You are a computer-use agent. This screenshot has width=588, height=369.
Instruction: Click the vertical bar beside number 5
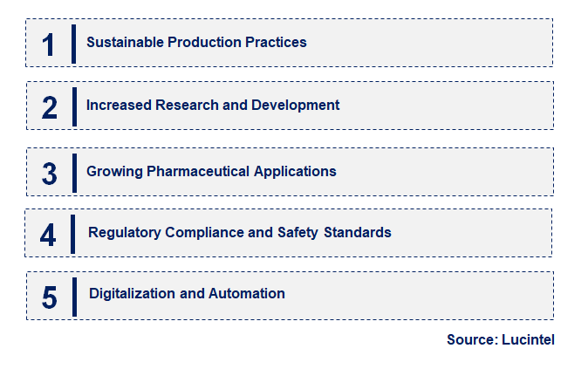(x=75, y=297)
